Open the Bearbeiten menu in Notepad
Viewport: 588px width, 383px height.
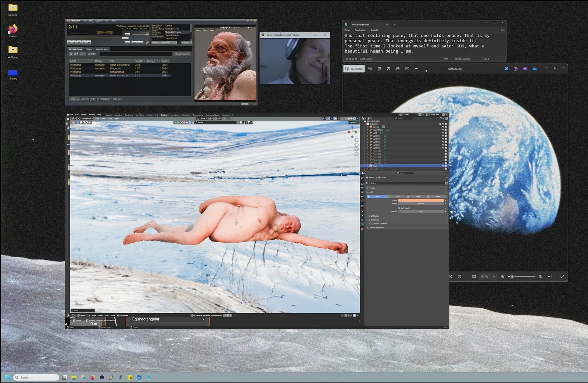pyautogui.click(x=360, y=30)
